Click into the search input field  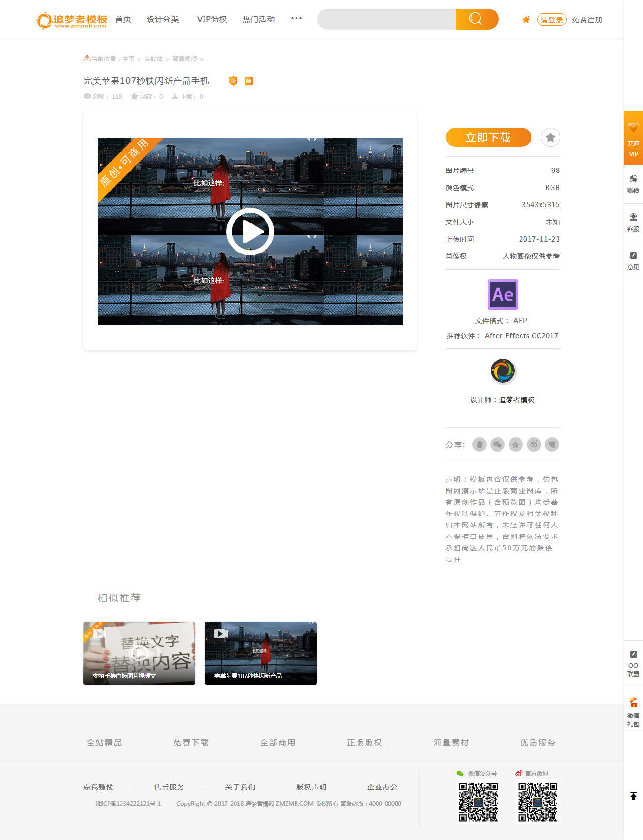386,19
